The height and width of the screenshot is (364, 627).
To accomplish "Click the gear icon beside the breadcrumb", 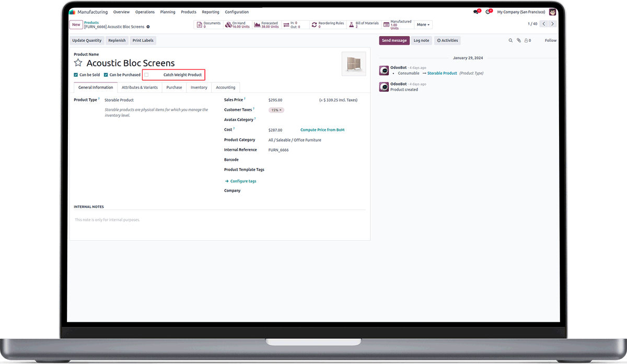I will point(148,27).
